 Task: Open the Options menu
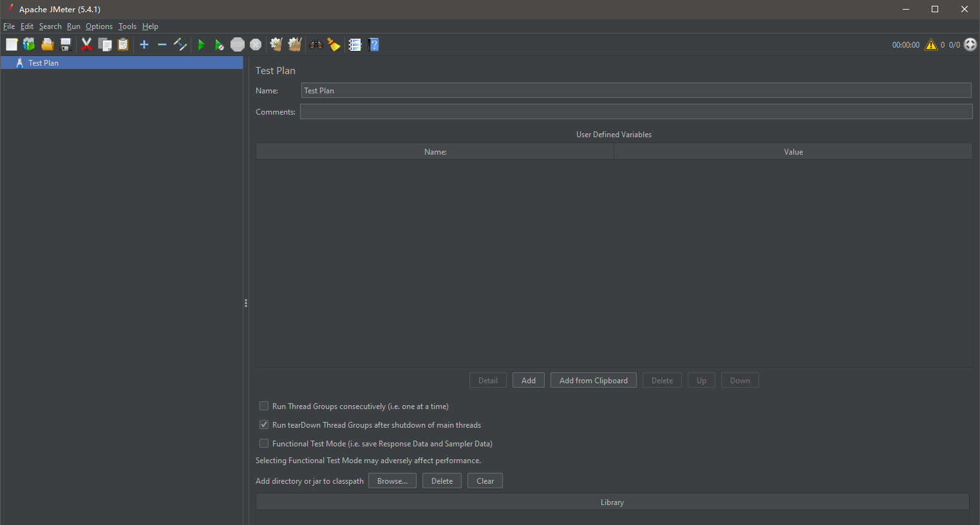pos(99,26)
